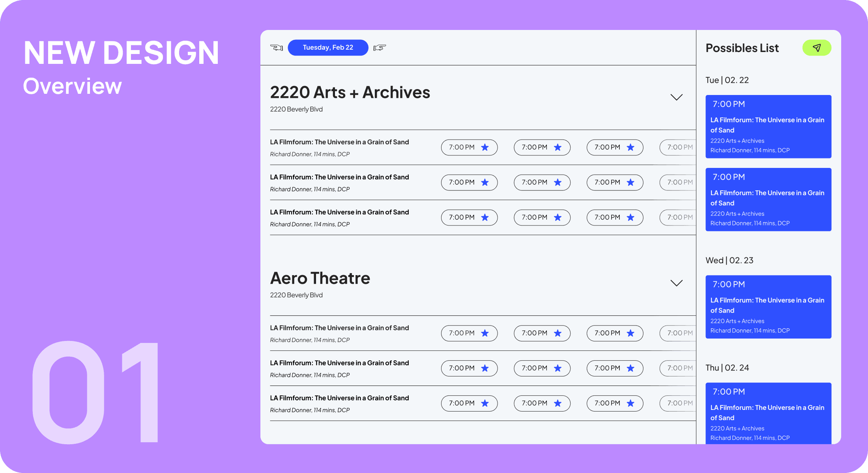The width and height of the screenshot is (868, 473).
Task: Open first film title under 2220 Arts + Archives
Action: [339, 142]
